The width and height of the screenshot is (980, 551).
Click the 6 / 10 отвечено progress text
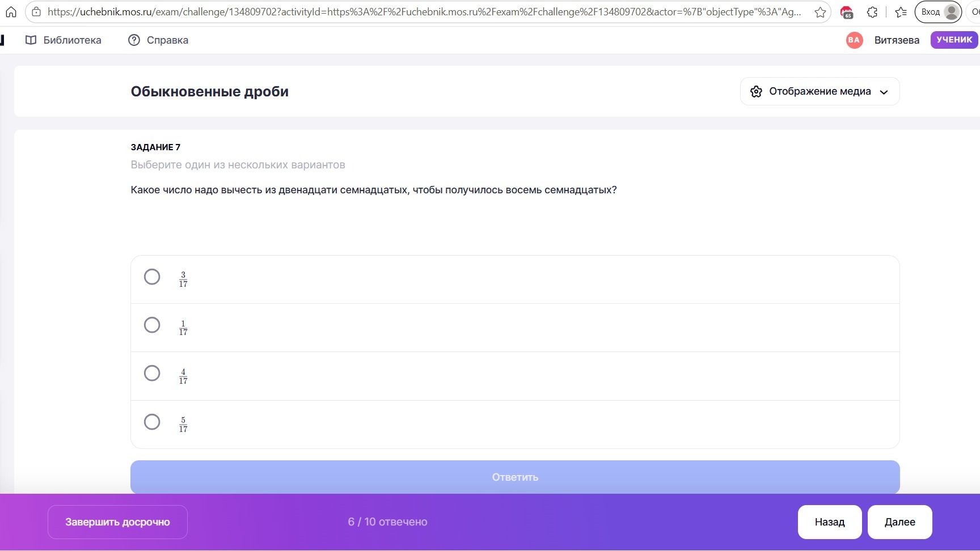(x=387, y=522)
